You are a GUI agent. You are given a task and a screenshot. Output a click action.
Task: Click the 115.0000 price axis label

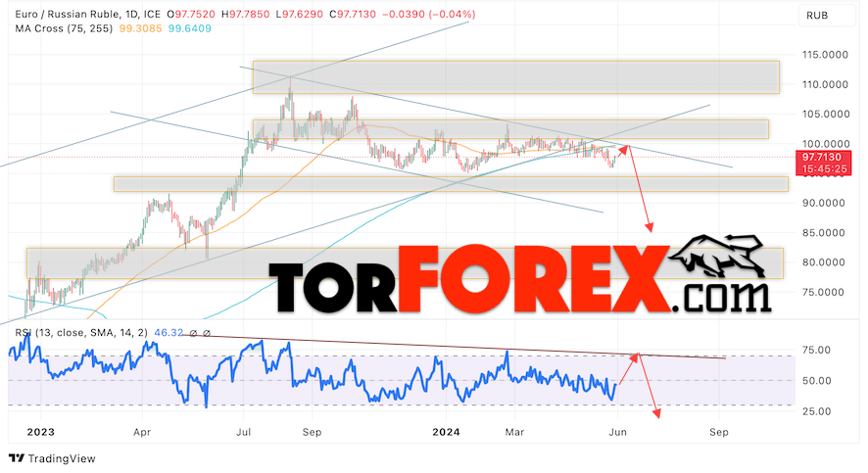coord(825,55)
